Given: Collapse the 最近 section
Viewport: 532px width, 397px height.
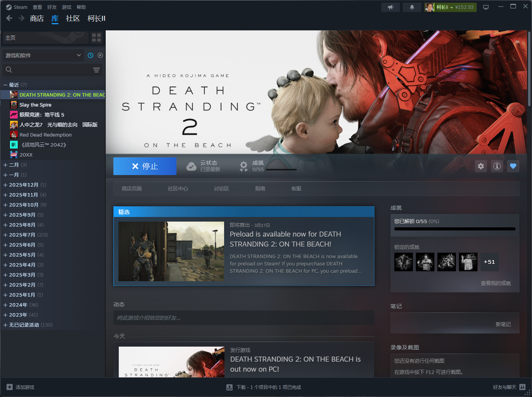Looking at the screenshot, I should [x=5, y=85].
